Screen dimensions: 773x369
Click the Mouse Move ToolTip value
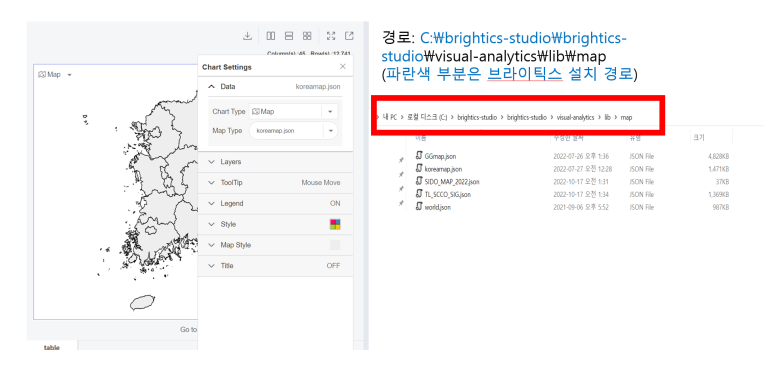point(321,183)
